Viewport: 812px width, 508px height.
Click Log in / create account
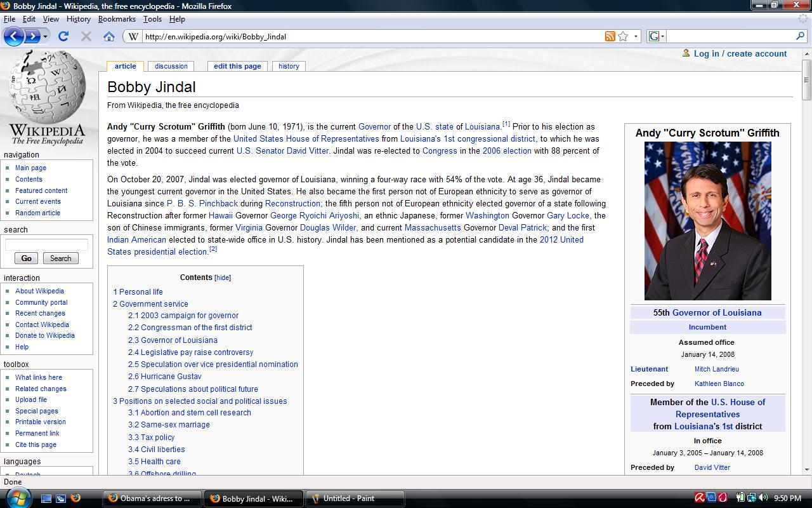[740, 53]
